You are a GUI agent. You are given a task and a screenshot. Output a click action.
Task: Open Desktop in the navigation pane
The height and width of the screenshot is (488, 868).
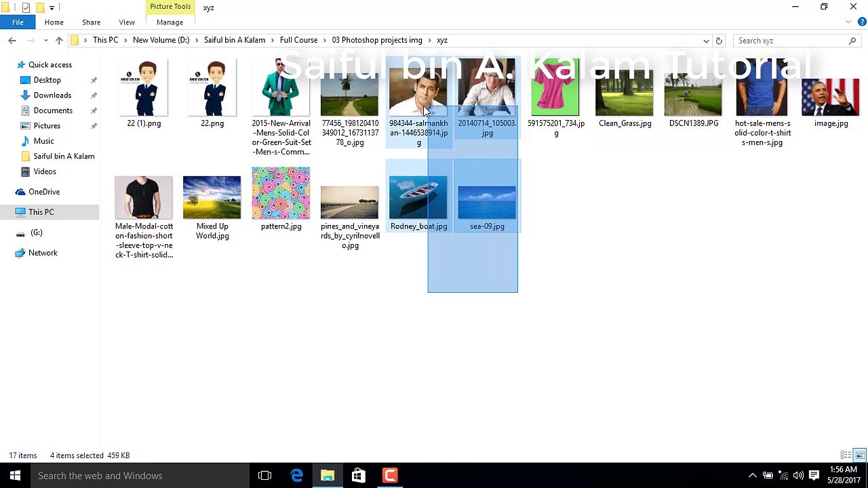tap(47, 80)
